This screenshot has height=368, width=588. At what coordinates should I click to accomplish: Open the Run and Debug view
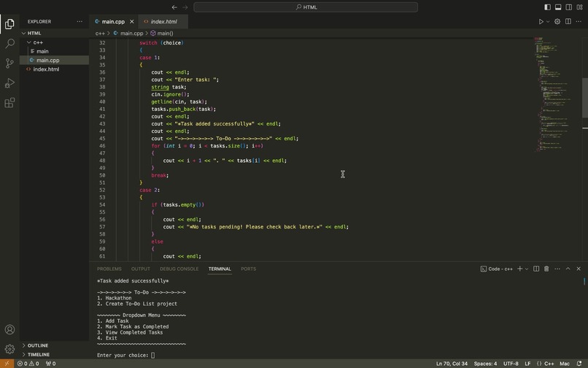(9, 83)
